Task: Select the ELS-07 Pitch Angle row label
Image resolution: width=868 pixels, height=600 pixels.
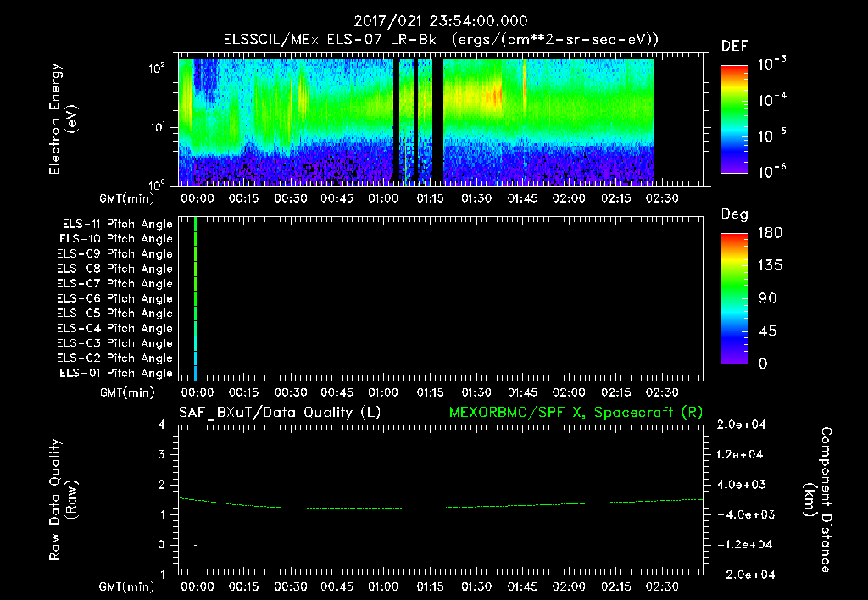Action: pos(115,283)
